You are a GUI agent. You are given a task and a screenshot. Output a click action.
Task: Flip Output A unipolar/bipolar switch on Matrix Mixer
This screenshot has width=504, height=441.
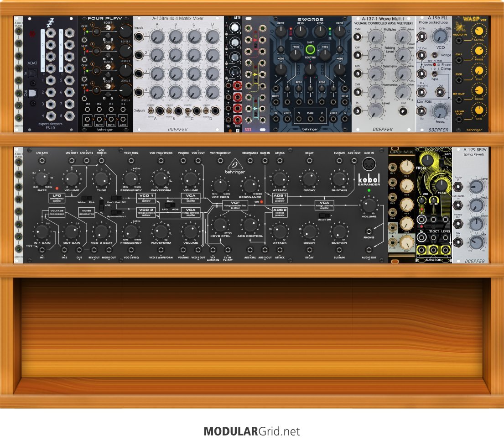coord(151,111)
